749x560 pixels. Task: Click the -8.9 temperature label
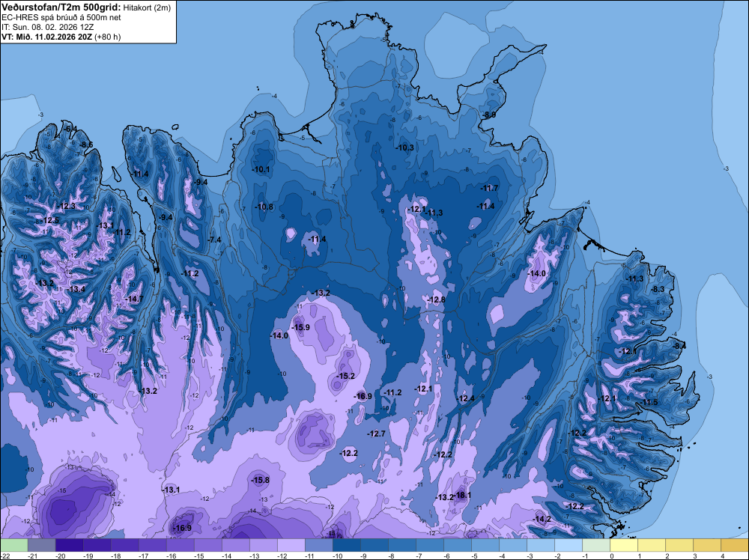click(x=489, y=115)
